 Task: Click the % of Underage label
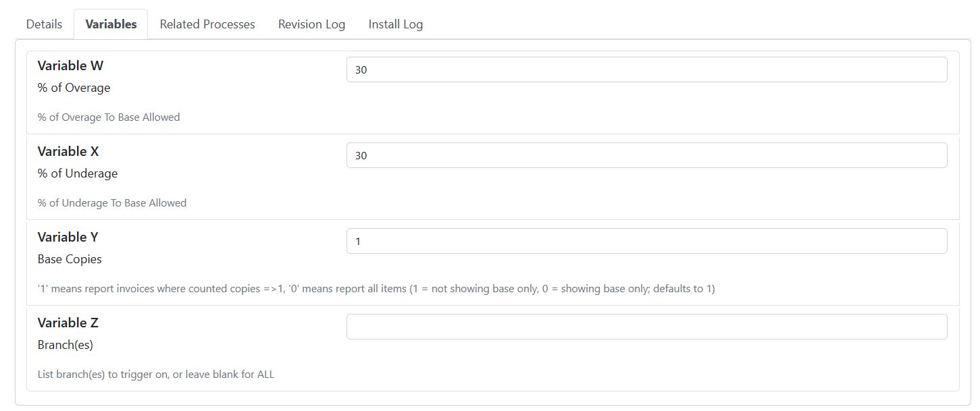(78, 173)
